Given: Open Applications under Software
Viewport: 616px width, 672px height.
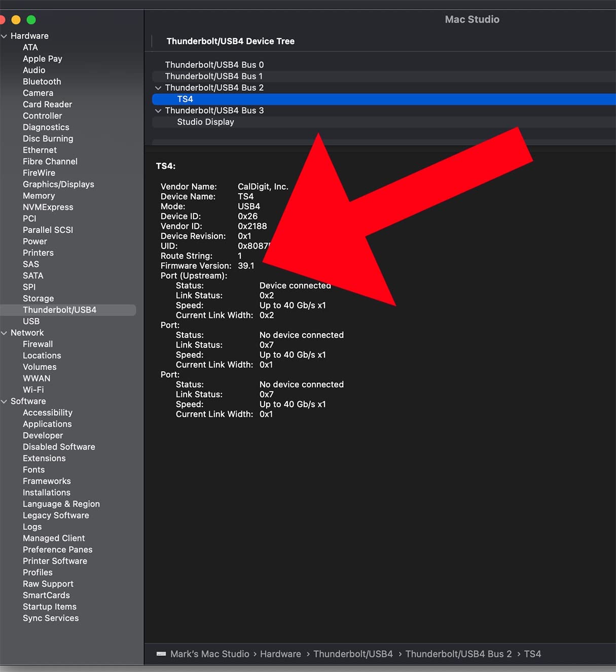Looking at the screenshot, I should coord(47,424).
